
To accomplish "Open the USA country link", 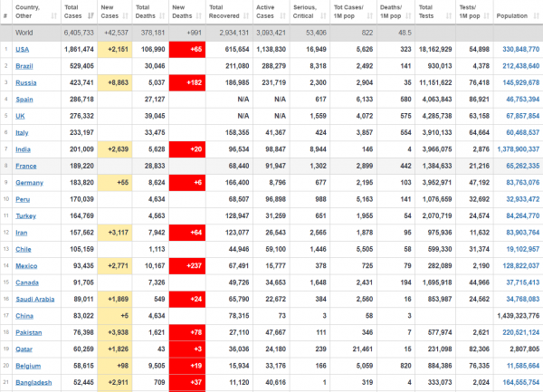I will (x=22, y=50).
